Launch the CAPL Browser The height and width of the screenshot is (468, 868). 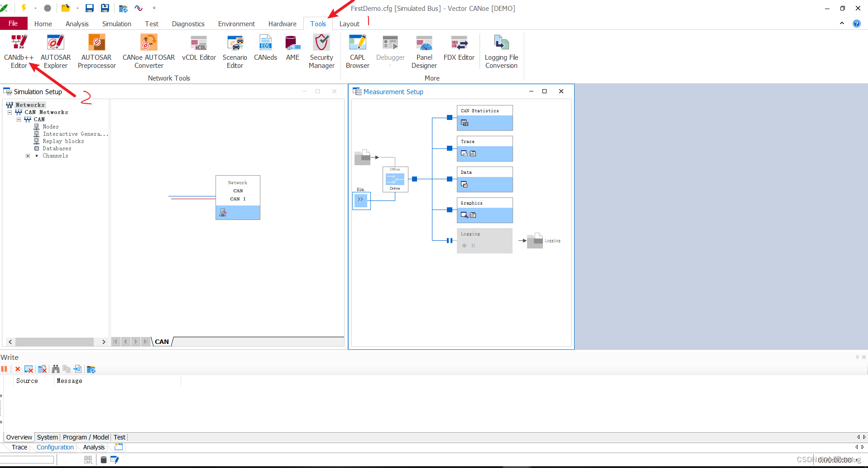tap(357, 52)
